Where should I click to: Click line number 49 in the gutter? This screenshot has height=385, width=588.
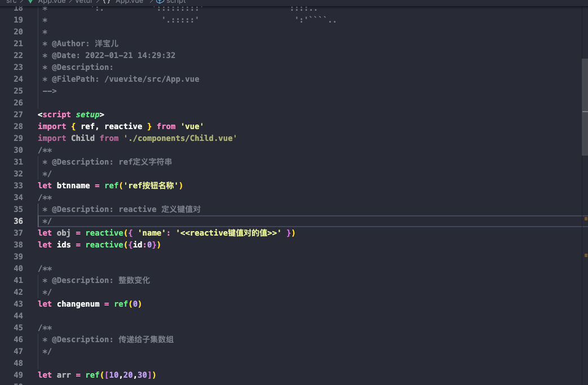click(18, 375)
